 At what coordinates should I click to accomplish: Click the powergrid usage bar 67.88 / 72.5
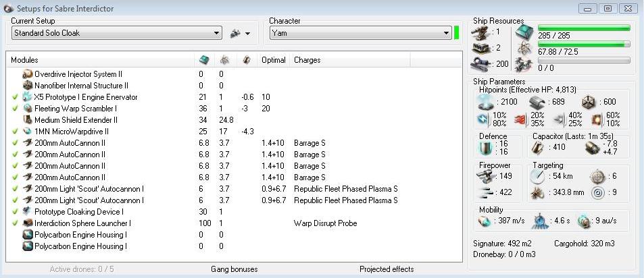[x=584, y=44]
